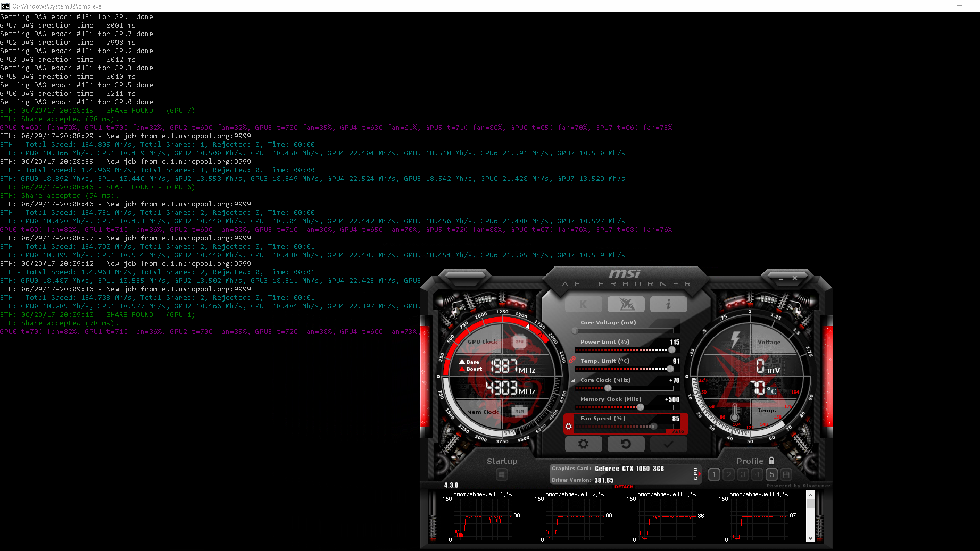Image resolution: width=980 pixels, height=551 pixels.
Task: Open the OC Scanner airplane icon button
Action: tap(626, 304)
